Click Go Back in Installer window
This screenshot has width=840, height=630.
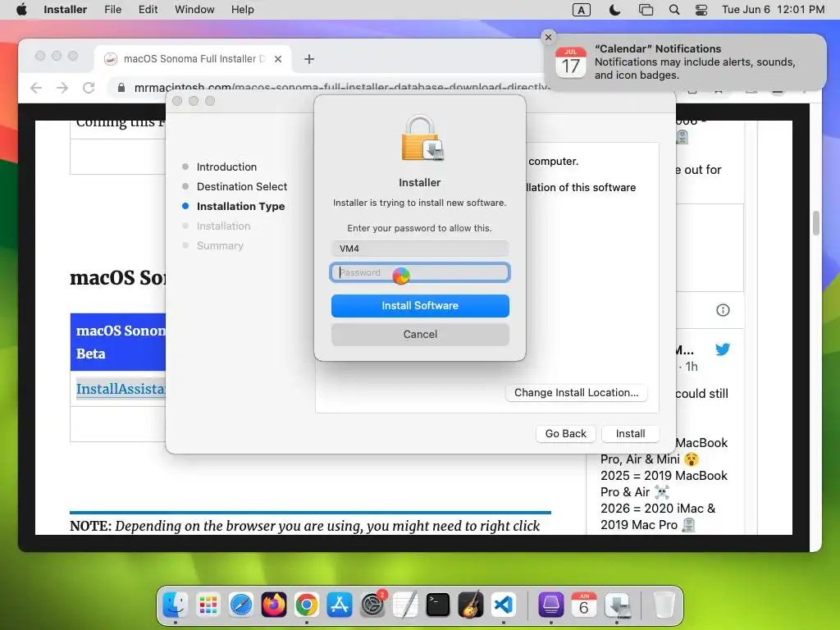(x=566, y=433)
